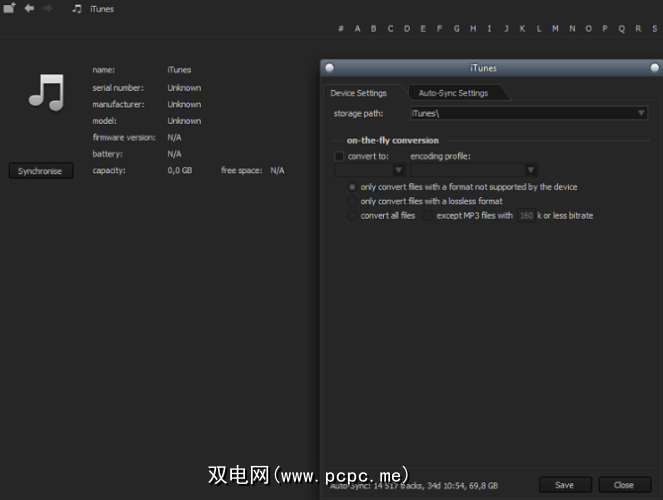
Task: Jump to letter J in the index
Action: click(506, 29)
